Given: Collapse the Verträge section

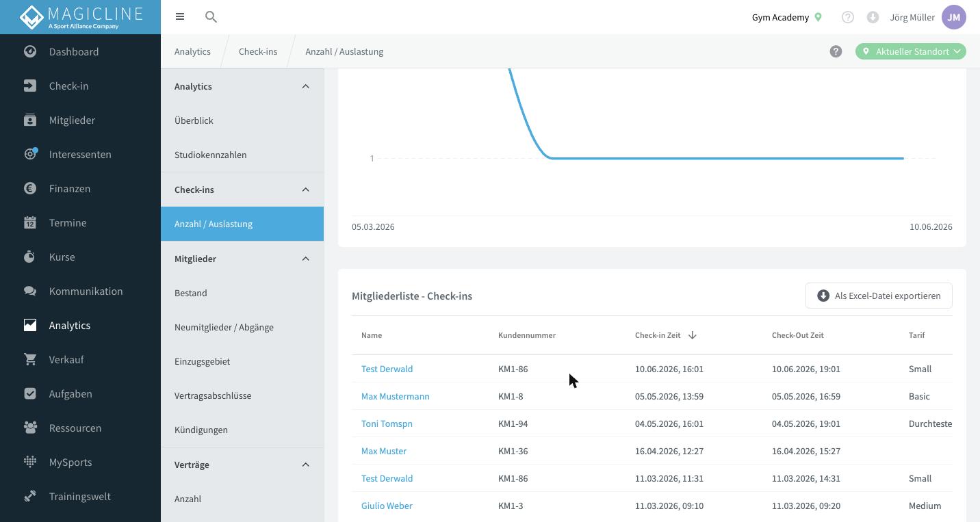Looking at the screenshot, I should click(x=306, y=465).
